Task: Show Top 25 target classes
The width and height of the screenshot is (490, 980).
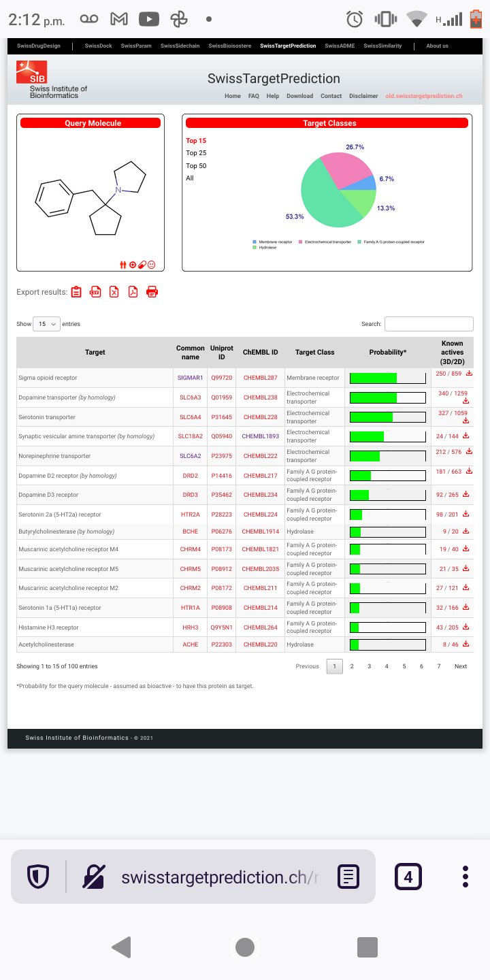Action: tap(196, 153)
